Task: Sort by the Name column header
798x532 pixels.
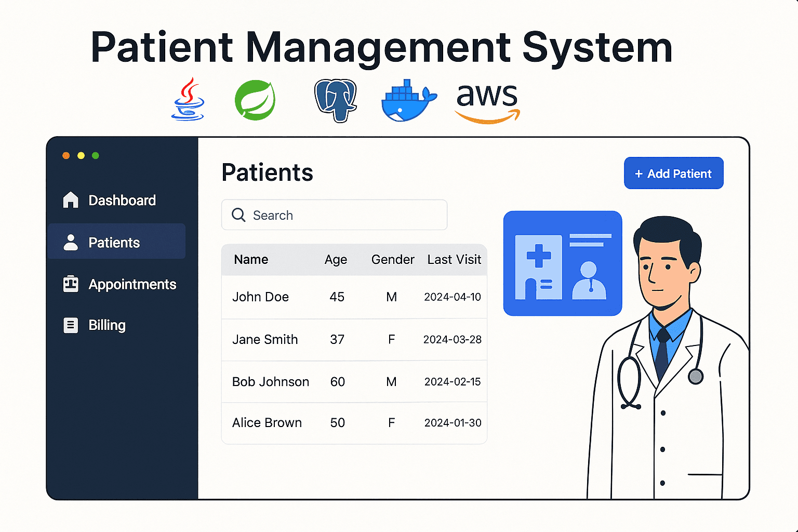Action: tap(251, 259)
